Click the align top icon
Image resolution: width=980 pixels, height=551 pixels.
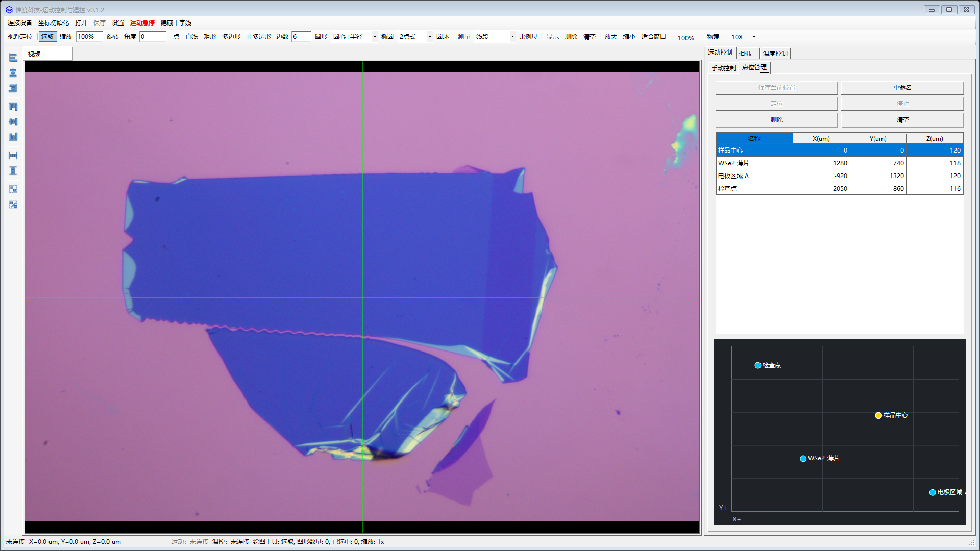(13, 107)
